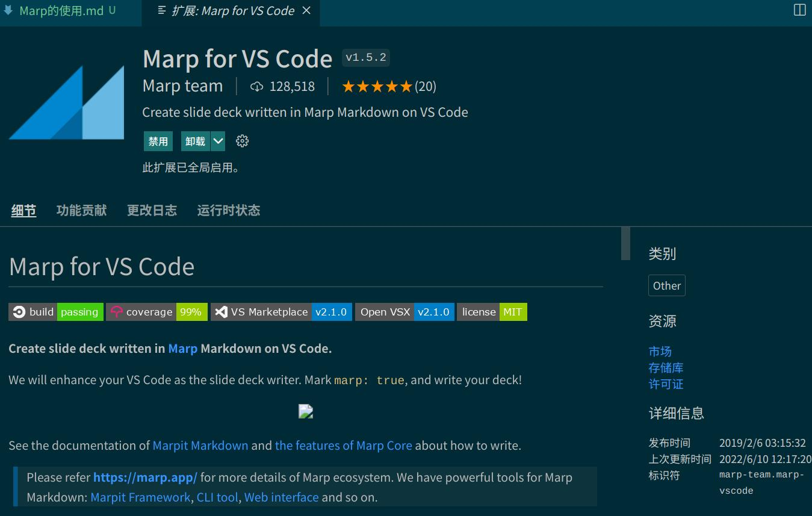Screen dimensions: 812x516
Task: Toggle split editor layout icon
Action: [x=799, y=10]
